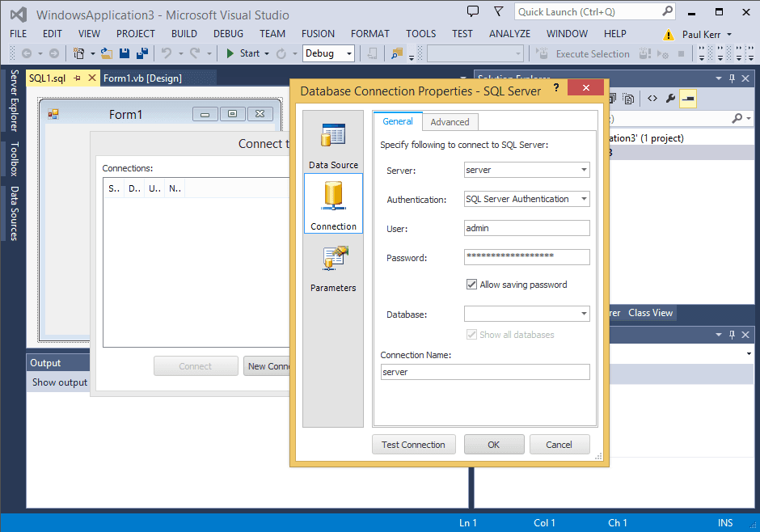Click the Connection Name input field
This screenshot has height=532, width=760.
pos(485,372)
